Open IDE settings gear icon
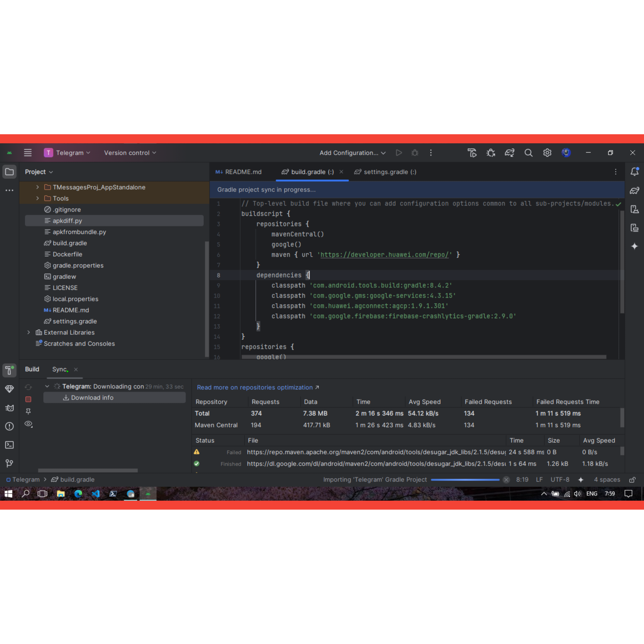This screenshot has width=644, height=644. click(x=547, y=153)
